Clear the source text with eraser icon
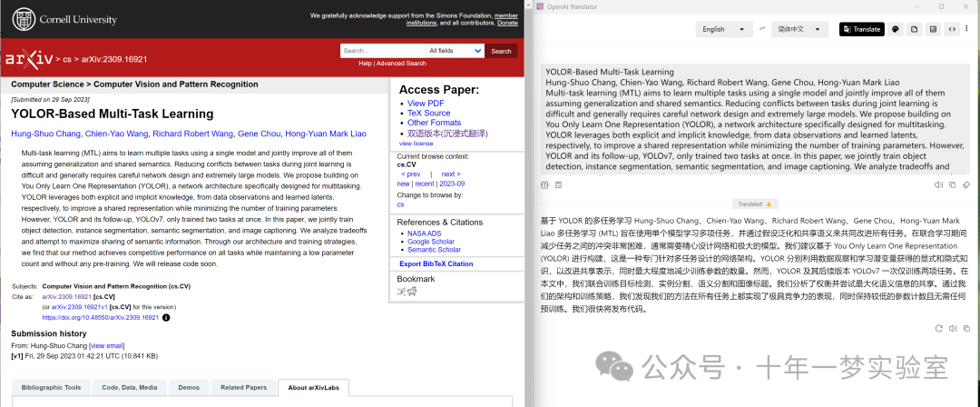This screenshot has width=980, height=407. click(965, 184)
